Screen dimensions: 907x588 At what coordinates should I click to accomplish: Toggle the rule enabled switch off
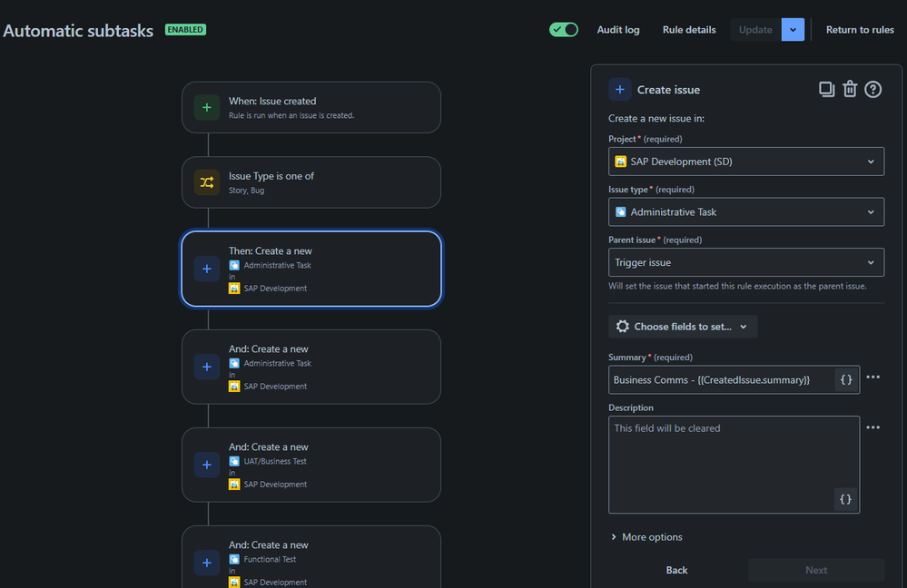click(564, 29)
